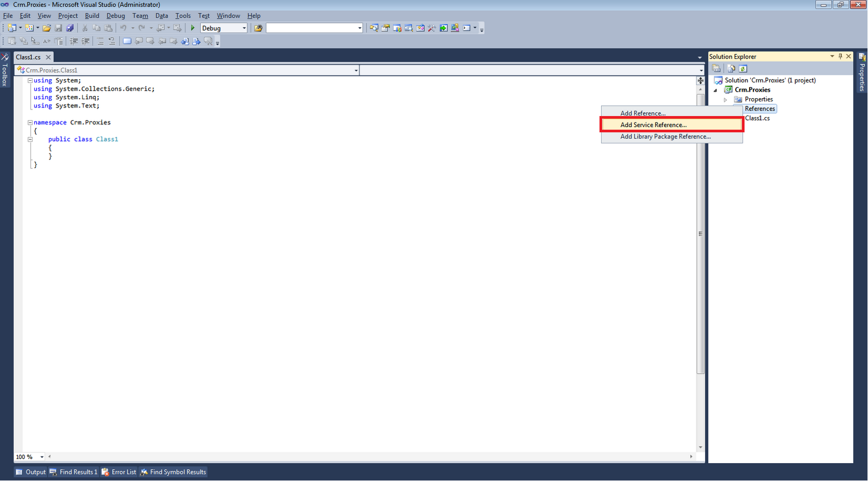Select the References node in Solution Explorer
The height and width of the screenshot is (481, 868).
(x=760, y=109)
